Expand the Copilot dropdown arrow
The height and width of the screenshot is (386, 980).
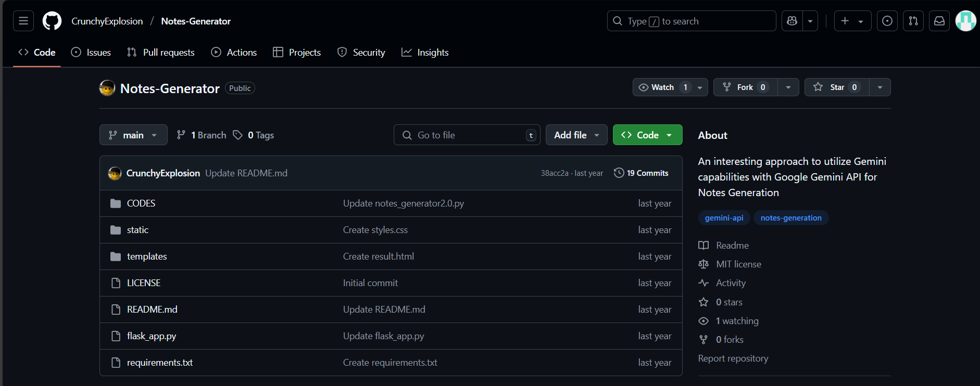pos(810,21)
